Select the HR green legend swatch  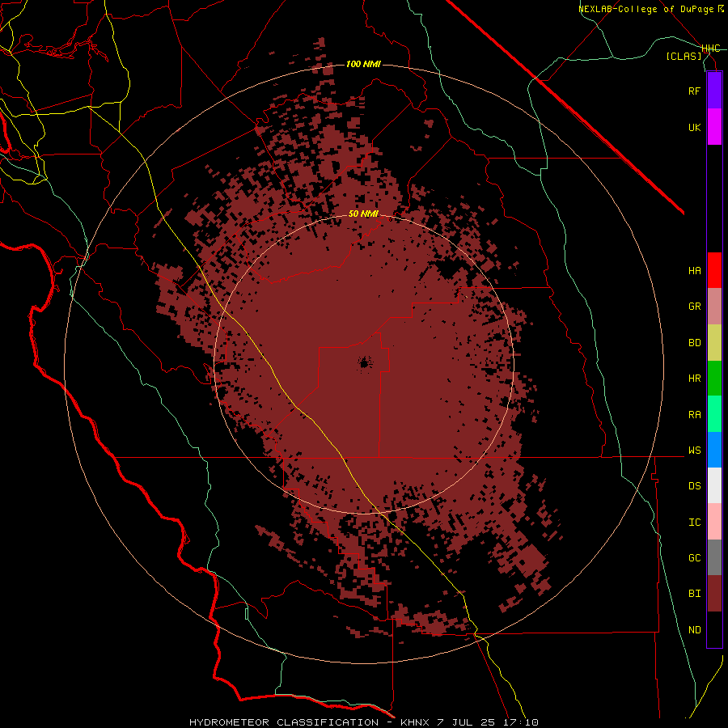pos(714,379)
